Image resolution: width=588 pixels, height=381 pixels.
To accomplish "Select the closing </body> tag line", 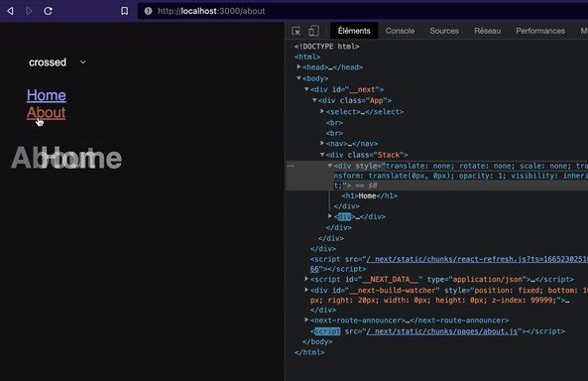I will (x=317, y=342).
